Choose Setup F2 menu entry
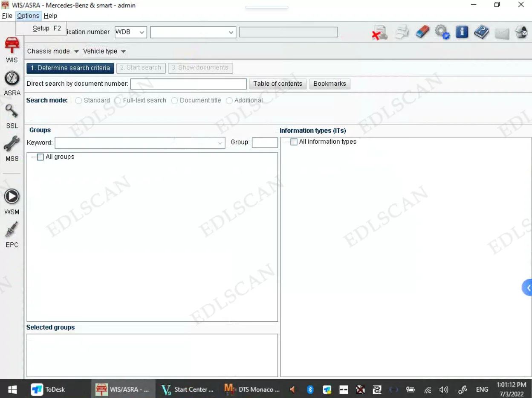The height and width of the screenshot is (398, 532). click(41, 28)
